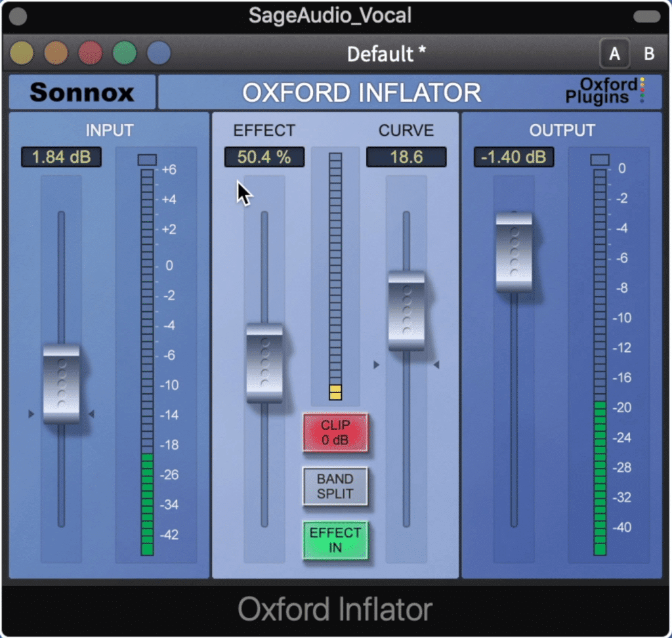Click the red preset color button

91,53
